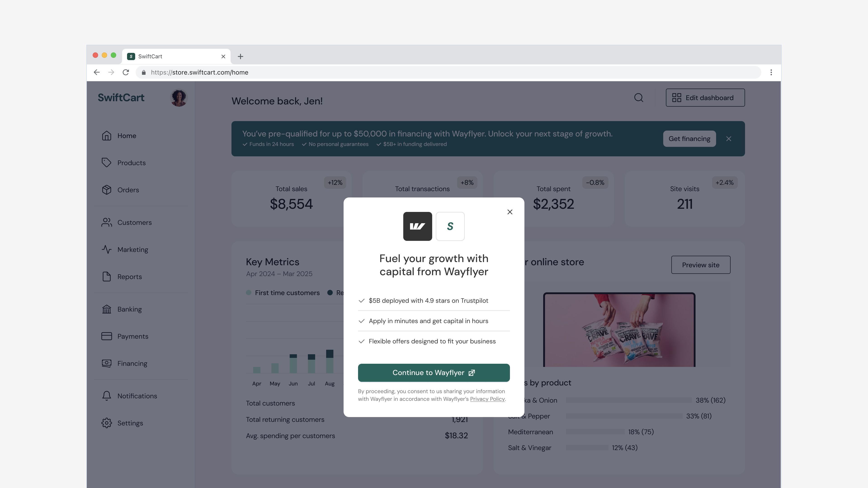Image resolution: width=868 pixels, height=488 pixels.
Task: Open the user profile avatar
Action: [x=179, y=98]
